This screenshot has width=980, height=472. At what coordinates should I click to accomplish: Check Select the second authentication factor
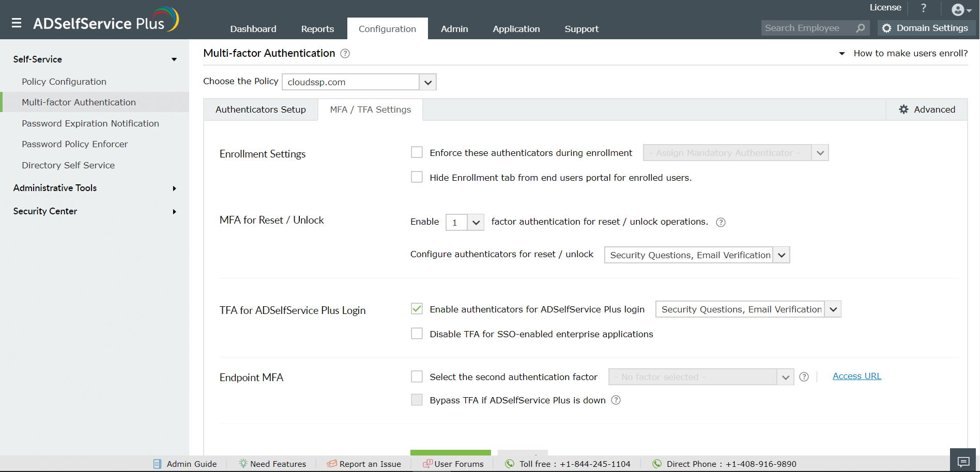tap(417, 376)
